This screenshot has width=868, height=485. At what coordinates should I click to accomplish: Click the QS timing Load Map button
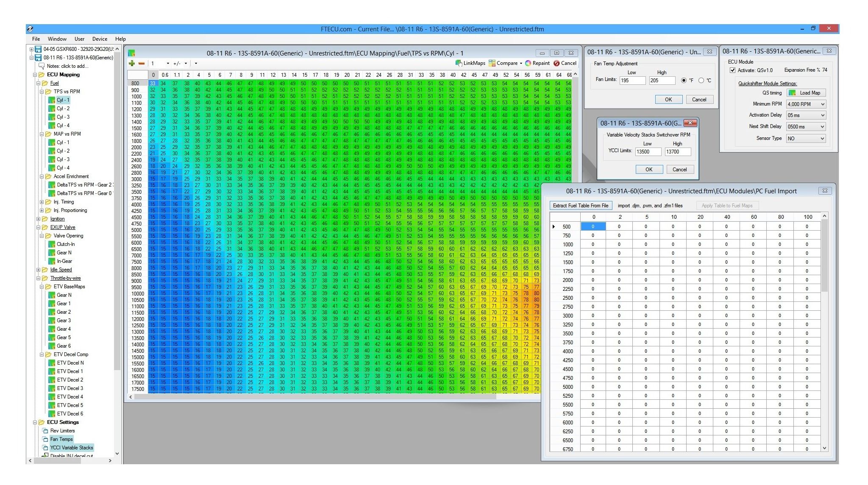(x=806, y=93)
